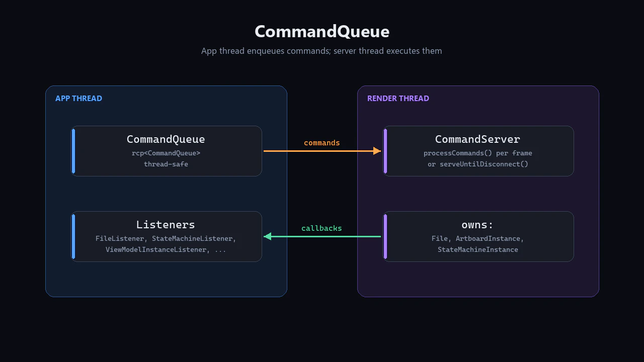
Task: Click or serveUntilDisconnect() text
Action: [478, 164]
